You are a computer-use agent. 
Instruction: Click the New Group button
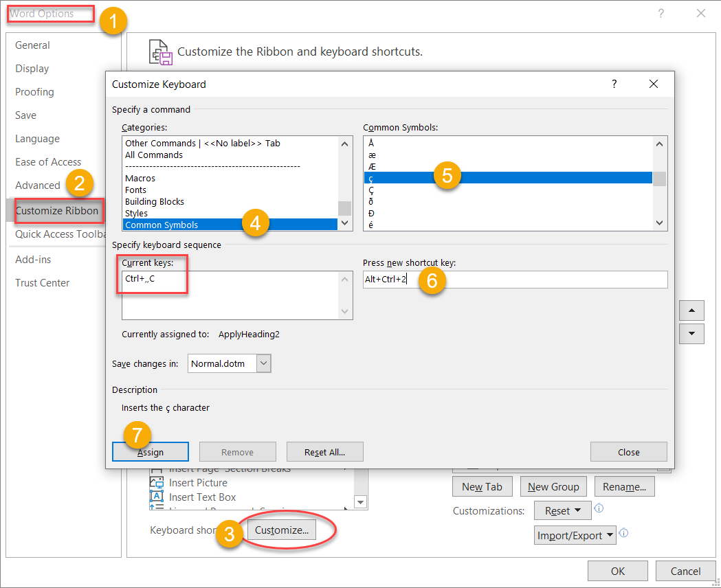[x=553, y=486]
